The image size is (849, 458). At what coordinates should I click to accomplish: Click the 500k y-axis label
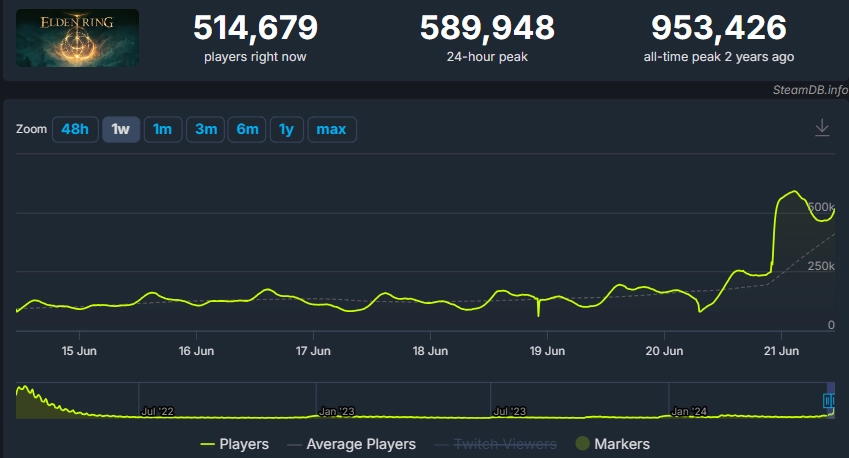click(x=821, y=207)
